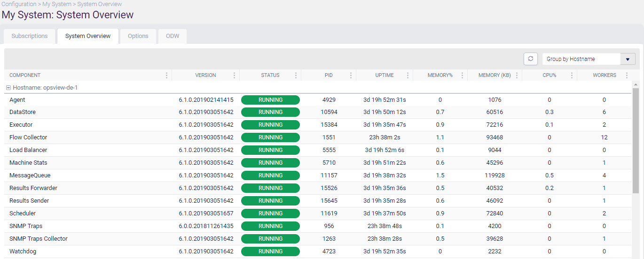Open the WORKERS column menu dots
The height and width of the screenshot is (259, 644).
[x=627, y=75]
